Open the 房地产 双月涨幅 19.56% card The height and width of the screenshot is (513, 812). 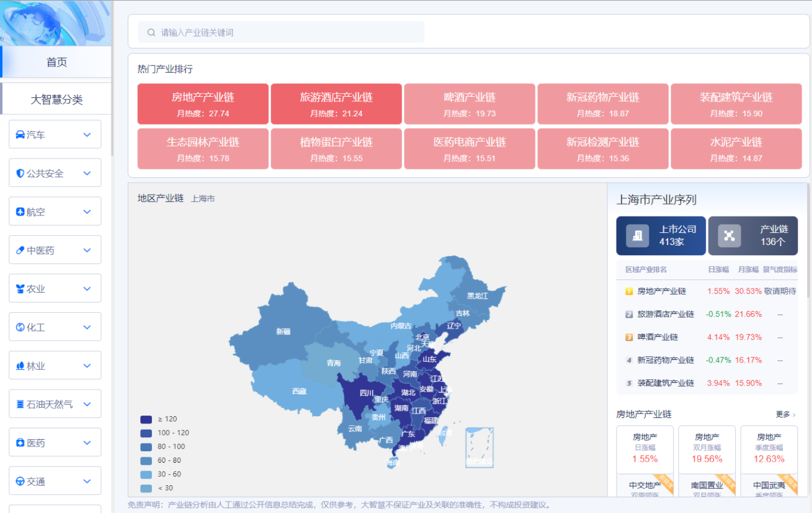(707, 449)
